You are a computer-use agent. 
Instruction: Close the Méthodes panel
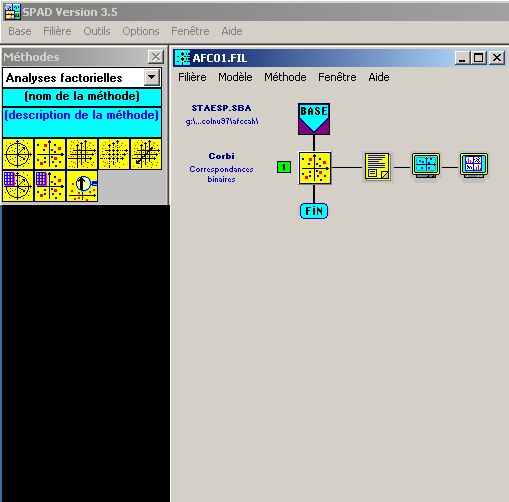pos(156,57)
